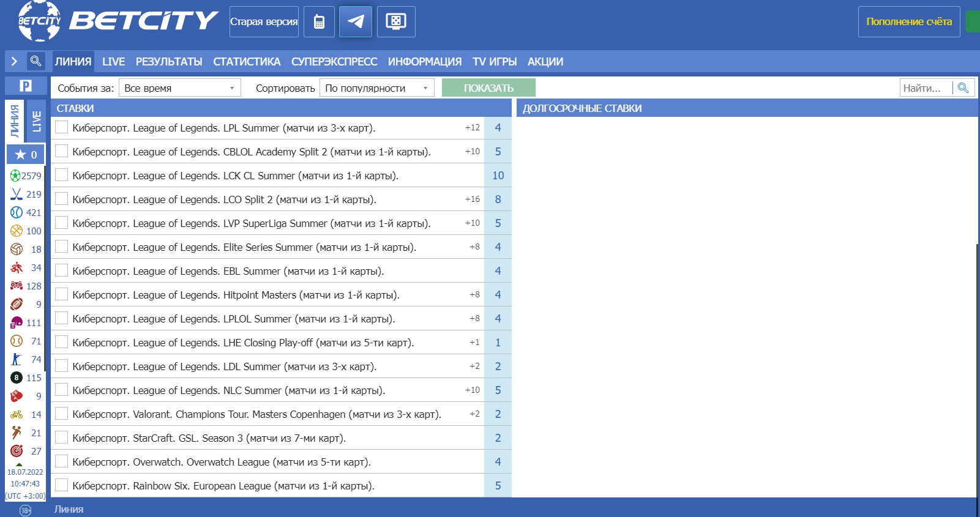Viewport: 980px width, 517px height.
Task: Choose the basketball icon in sidebar
Action: coord(17,231)
